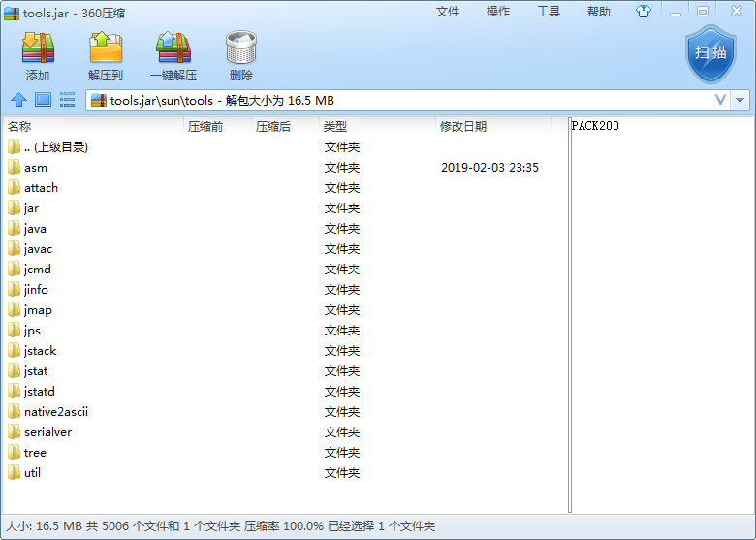Select the .. (上级目录) parent folder row
Viewport: 756px width, 540px height.
(284, 147)
